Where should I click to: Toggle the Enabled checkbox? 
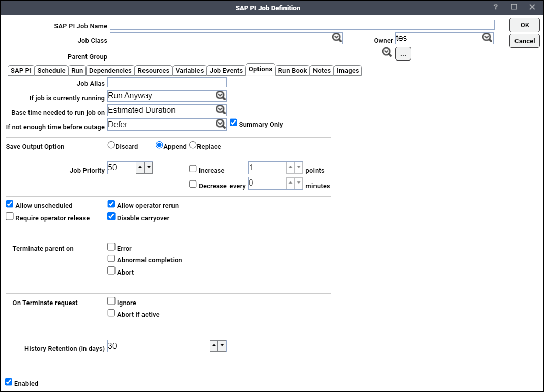point(9,382)
